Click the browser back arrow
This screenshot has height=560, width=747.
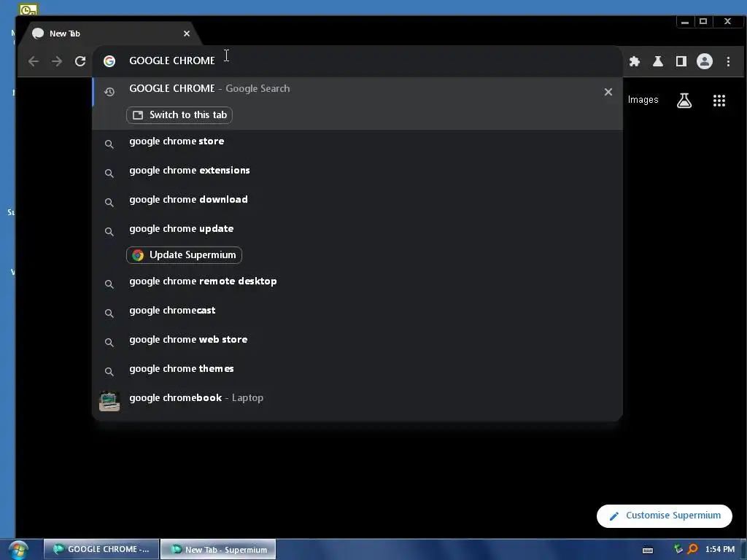(x=34, y=61)
